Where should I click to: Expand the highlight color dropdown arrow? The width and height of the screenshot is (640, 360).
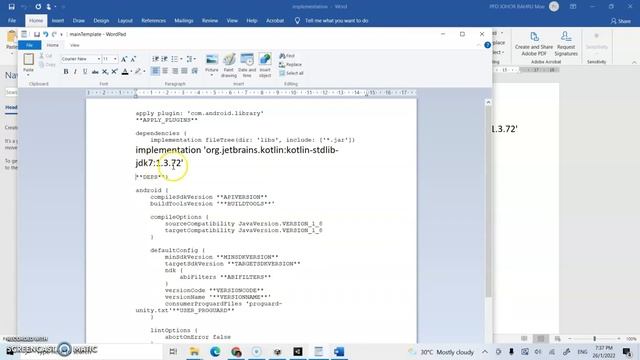(x=144, y=72)
